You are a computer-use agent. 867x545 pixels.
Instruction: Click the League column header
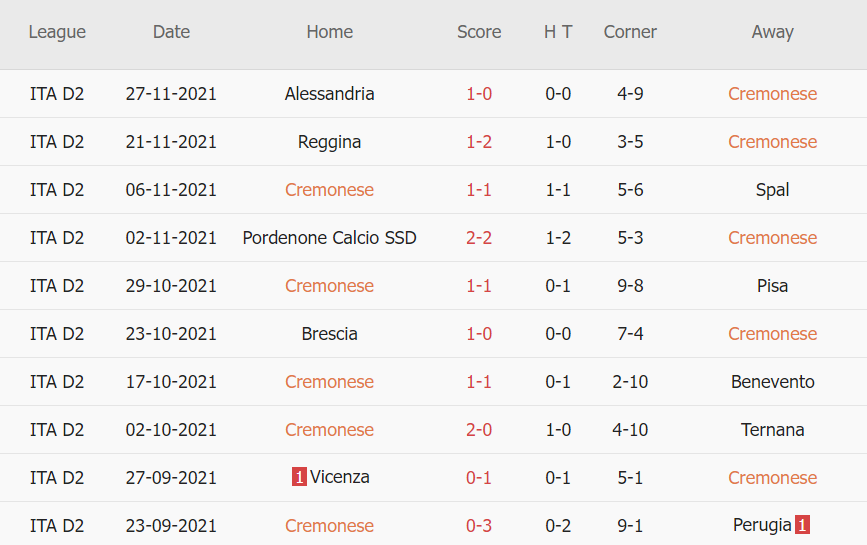(57, 32)
